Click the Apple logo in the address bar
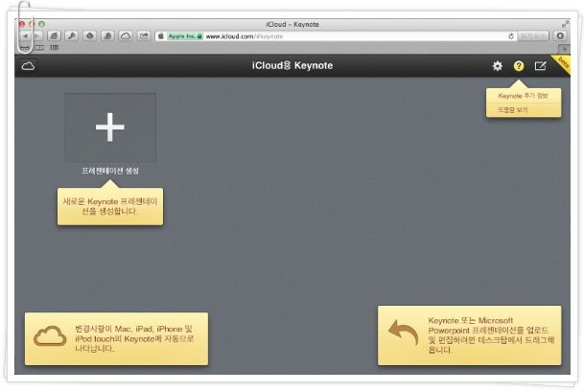Viewport: 584px width, 392px height. pos(161,36)
